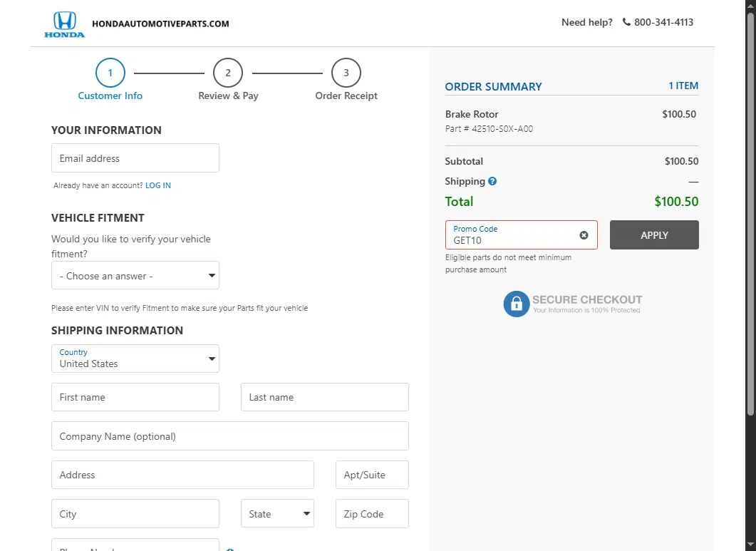Select step 3 Order Receipt

(x=346, y=80)
